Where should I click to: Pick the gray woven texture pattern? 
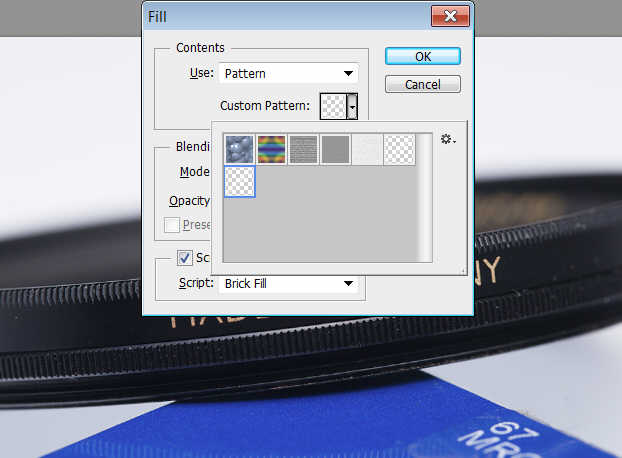point(303,149)
